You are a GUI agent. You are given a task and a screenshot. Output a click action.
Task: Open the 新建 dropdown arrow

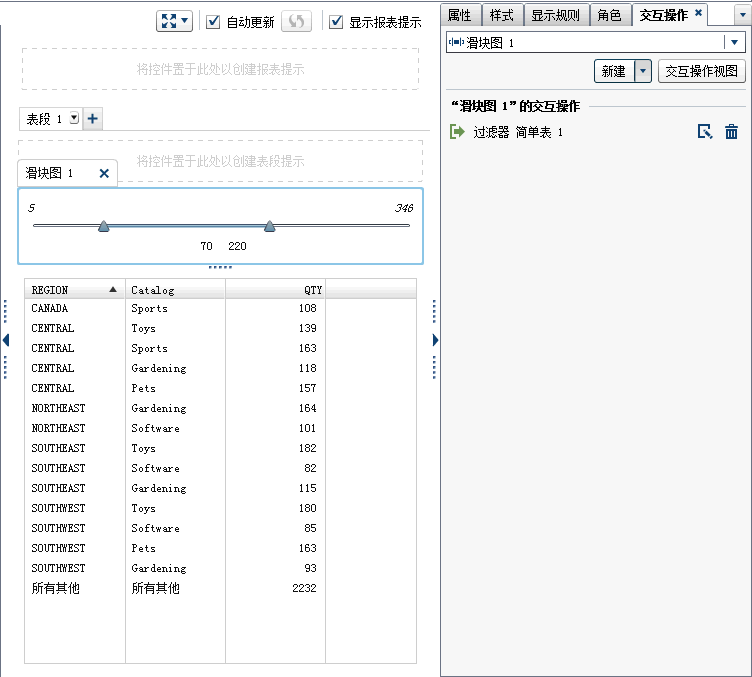click(643, 71)
